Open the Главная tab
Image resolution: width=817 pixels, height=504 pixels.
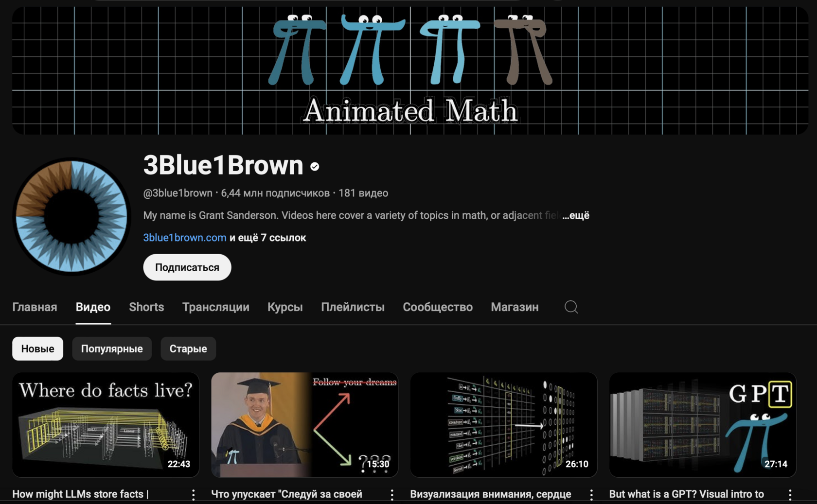coord(35,307)
